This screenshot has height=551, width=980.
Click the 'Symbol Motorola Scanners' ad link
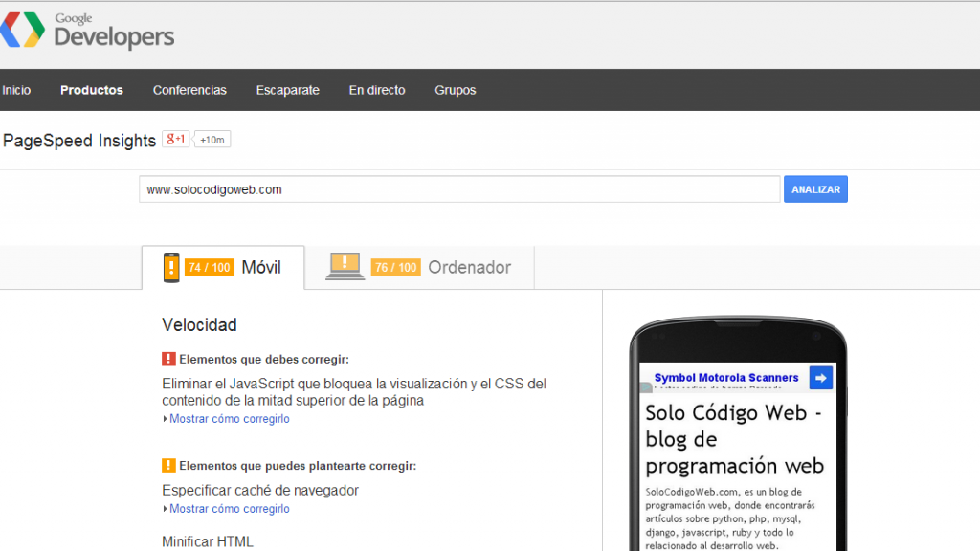pos(726,377)
